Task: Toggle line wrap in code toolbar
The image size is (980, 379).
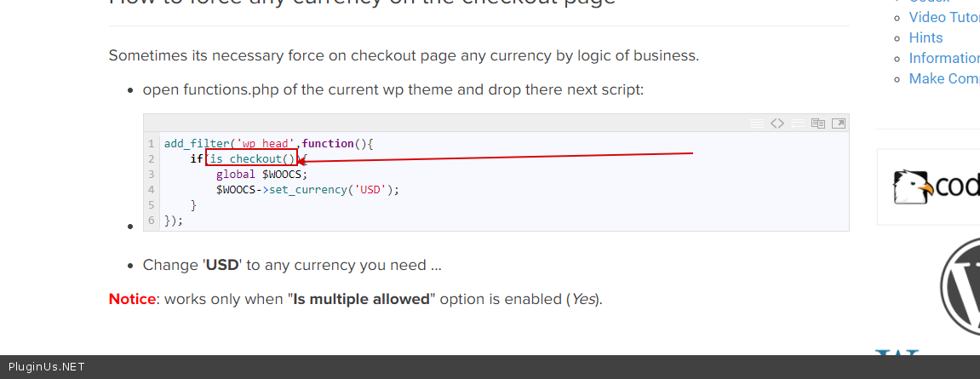Action: (x=797, y=123)
